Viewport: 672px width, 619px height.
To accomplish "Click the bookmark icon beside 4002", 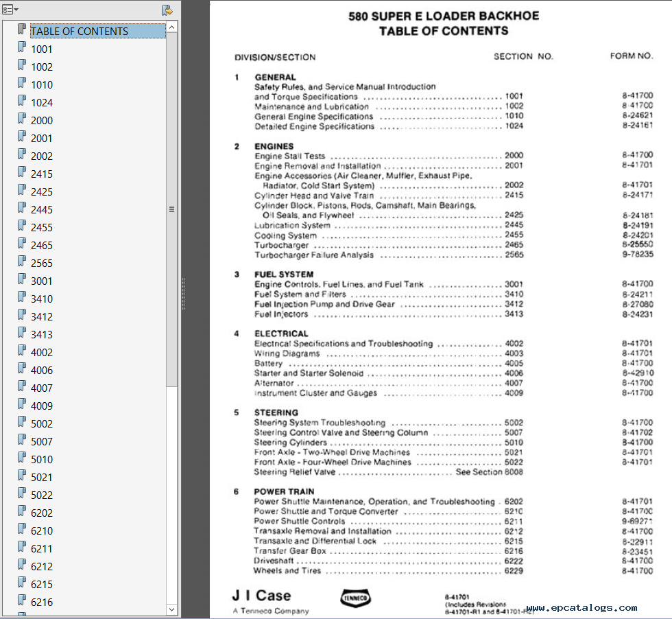I will [x=22, y=350].
